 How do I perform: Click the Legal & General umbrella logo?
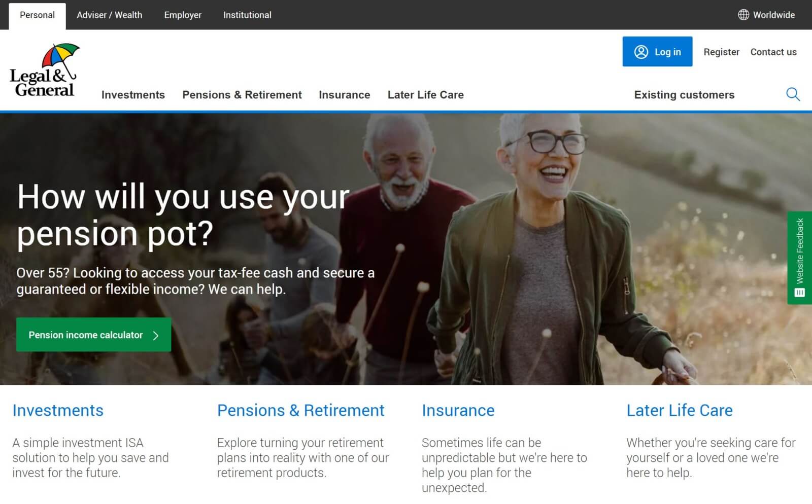point(45,70)
